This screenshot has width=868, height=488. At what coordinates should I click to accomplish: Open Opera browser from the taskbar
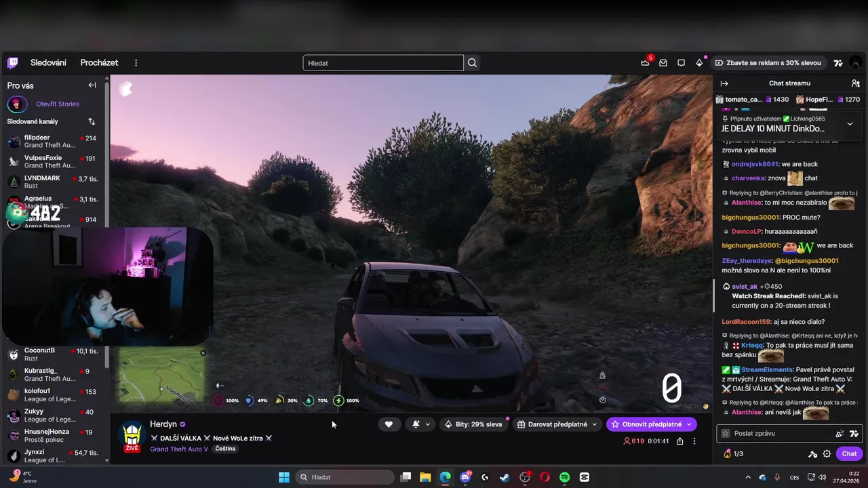pos(545,477)
